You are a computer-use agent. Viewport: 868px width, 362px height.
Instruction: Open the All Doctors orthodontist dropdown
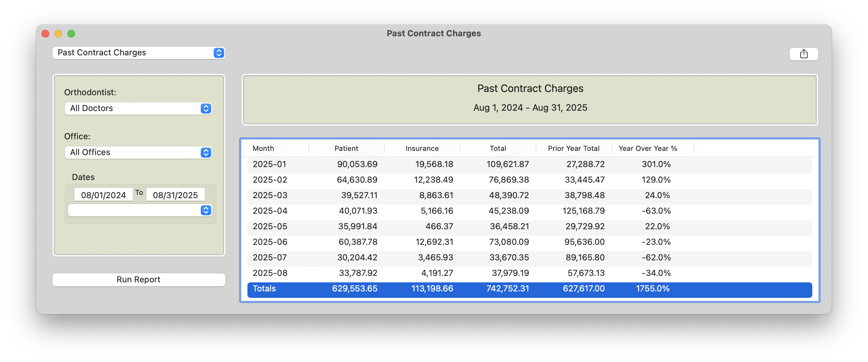(138, 108)
